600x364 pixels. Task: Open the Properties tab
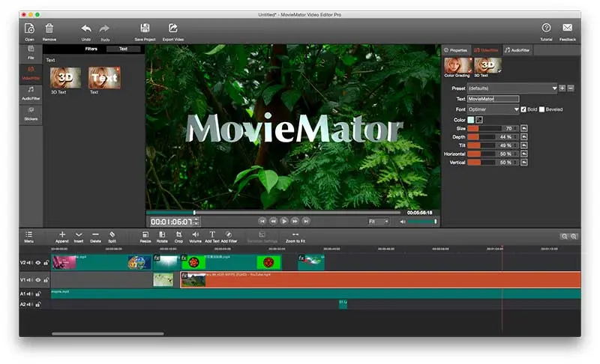click(456, 50)
